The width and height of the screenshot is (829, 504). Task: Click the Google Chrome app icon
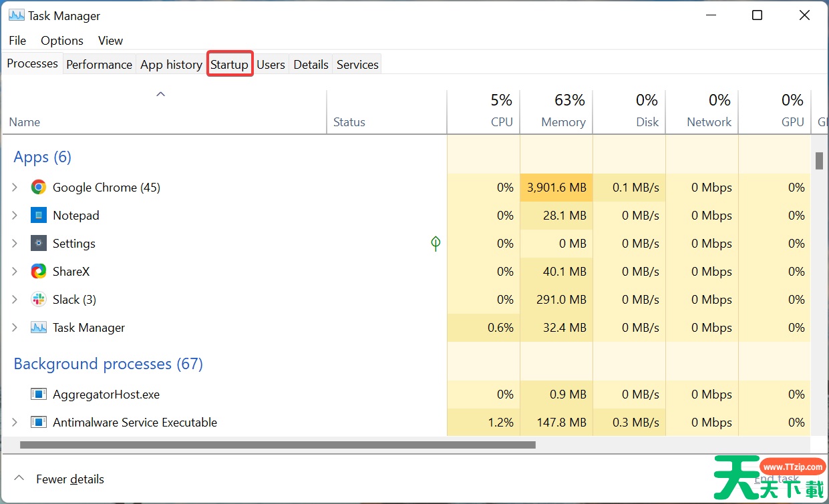tap(39, 188)
